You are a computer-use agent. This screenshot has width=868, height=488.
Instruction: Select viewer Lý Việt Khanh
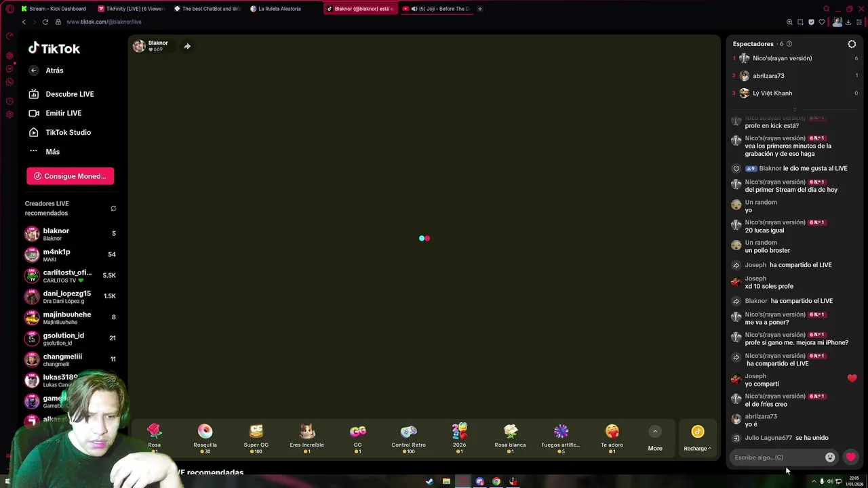pos(795,93)
